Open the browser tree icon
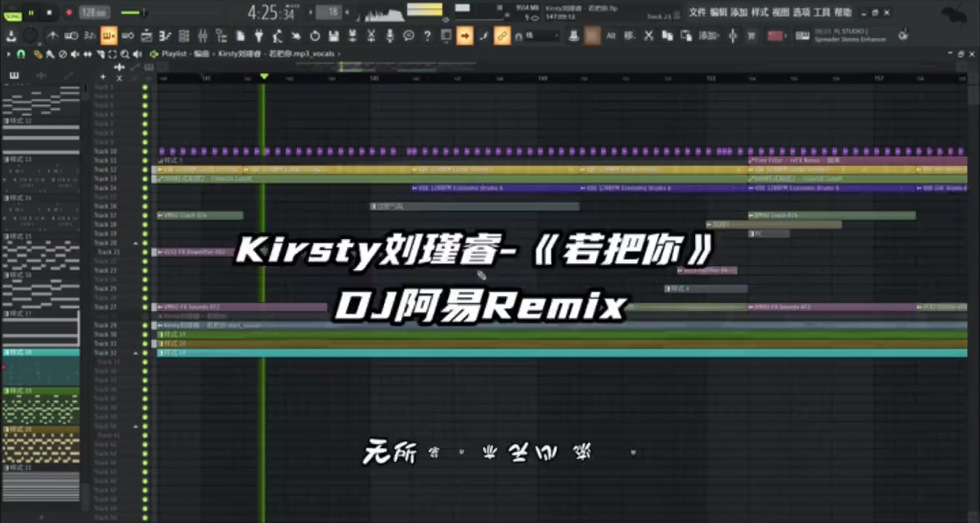The height and width of the screenshot is (523, 980). tap(220, 36)
